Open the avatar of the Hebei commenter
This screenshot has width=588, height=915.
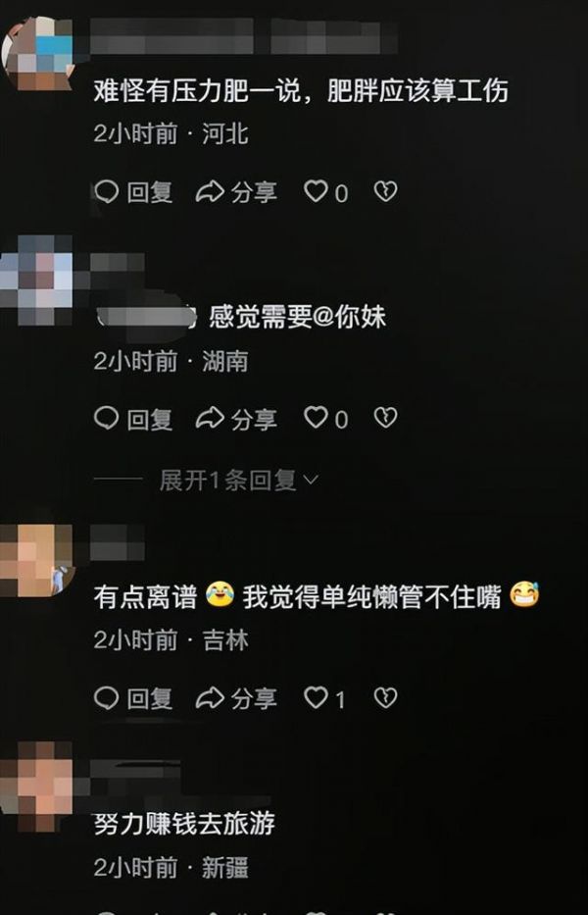tap(36, 54)
